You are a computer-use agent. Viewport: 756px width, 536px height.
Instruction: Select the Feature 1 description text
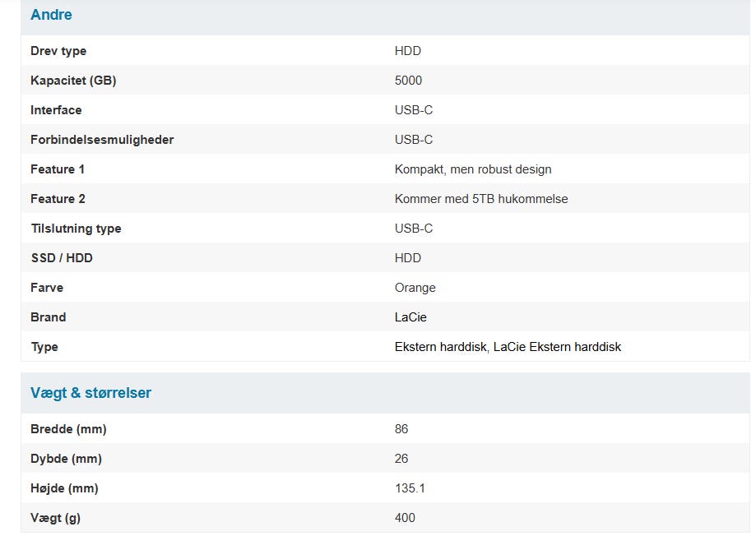pyautogui.click(x=472, y=169)
